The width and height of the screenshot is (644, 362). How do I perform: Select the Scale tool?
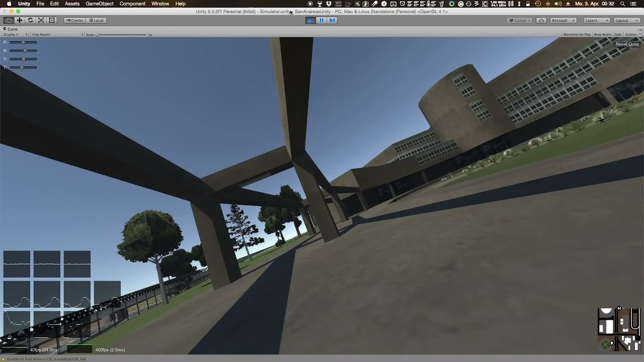click(41, 20)
